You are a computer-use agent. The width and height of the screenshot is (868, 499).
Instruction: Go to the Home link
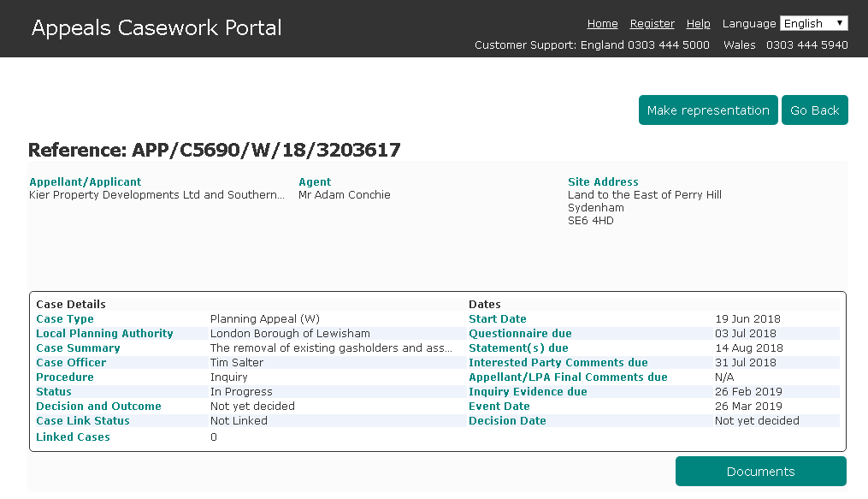tap(602, 24)
